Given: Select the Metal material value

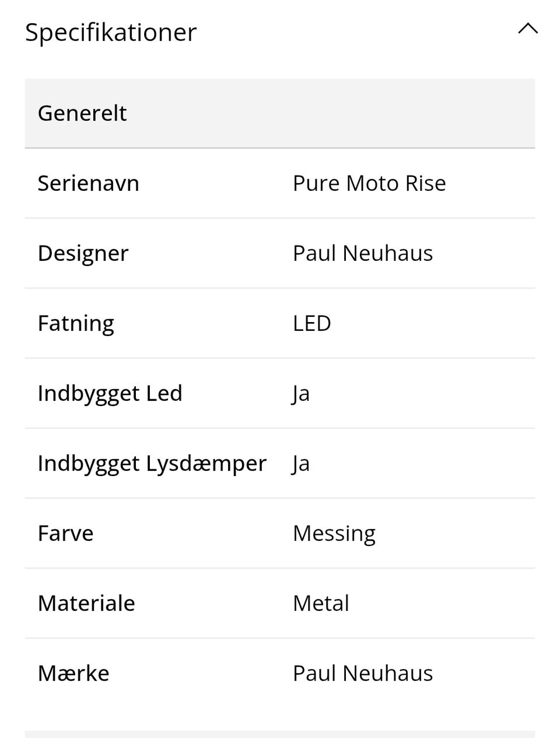Looking at the screenshot, I should 321,603.
